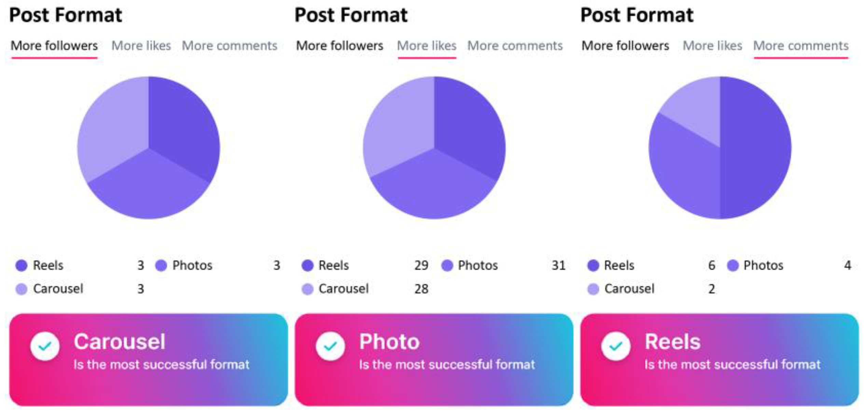Viewport: 868px width, 415px height.
Task: Select the underlined More followers tab
Action: coord(54,46)
